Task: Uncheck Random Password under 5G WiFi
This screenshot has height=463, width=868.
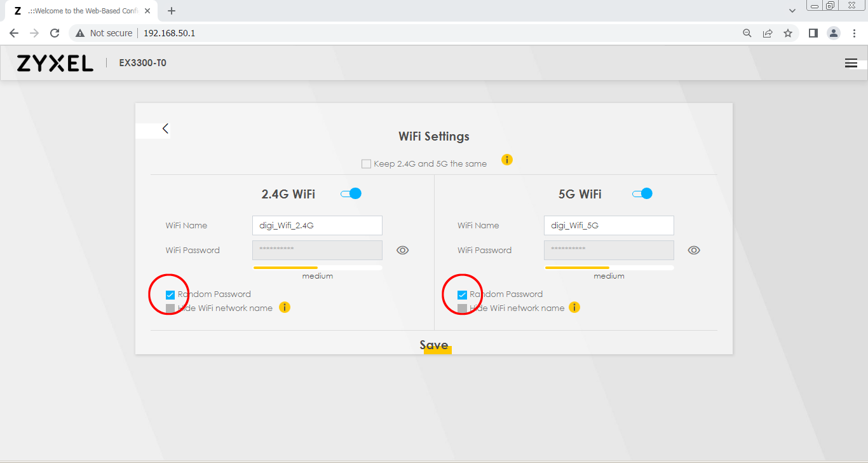Action: 462,294
